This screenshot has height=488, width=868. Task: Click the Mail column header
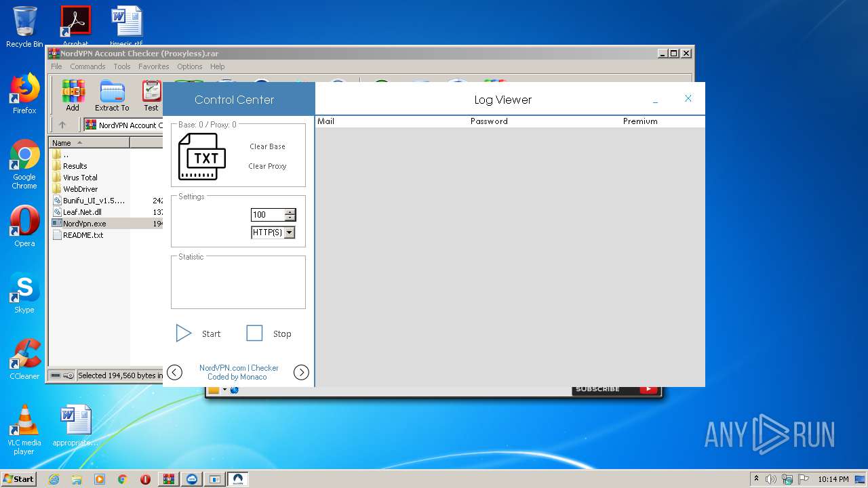click(326, 121)
